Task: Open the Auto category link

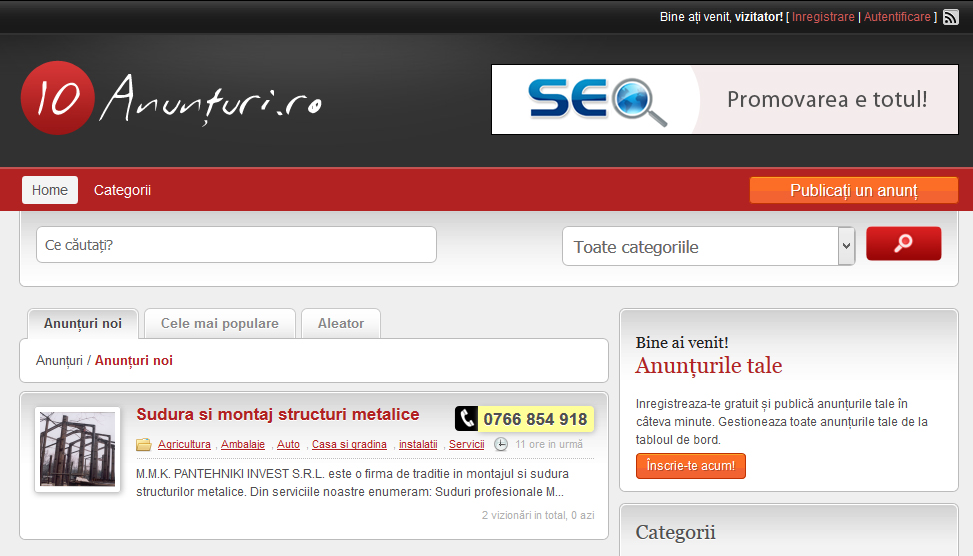Action: coord(288,444)
